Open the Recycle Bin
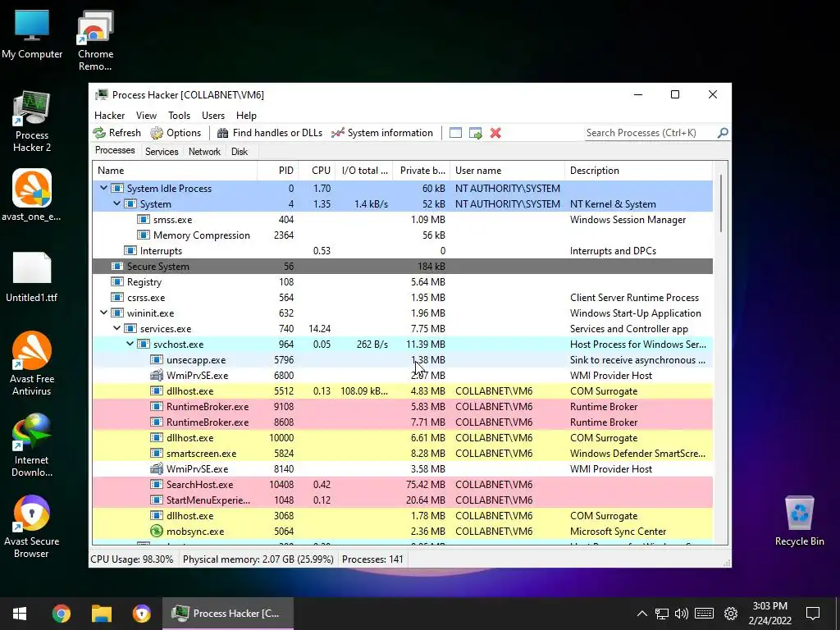 799,521
